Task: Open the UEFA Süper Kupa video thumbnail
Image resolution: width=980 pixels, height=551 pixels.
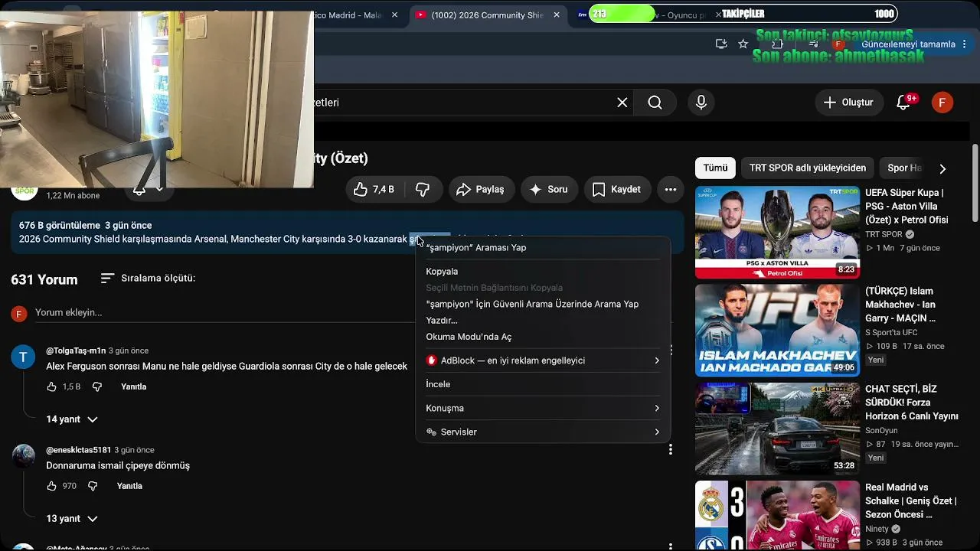Action: (777, 233)
